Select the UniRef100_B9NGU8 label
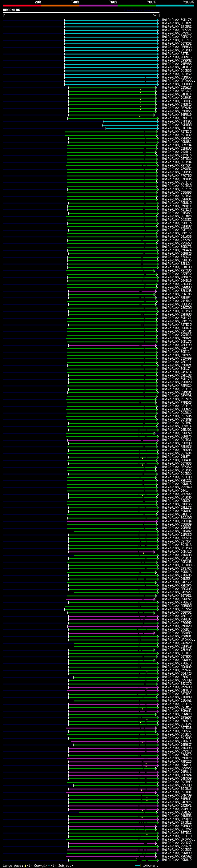Viewport: 197px width, 868px height. click(x=176, y=314)
